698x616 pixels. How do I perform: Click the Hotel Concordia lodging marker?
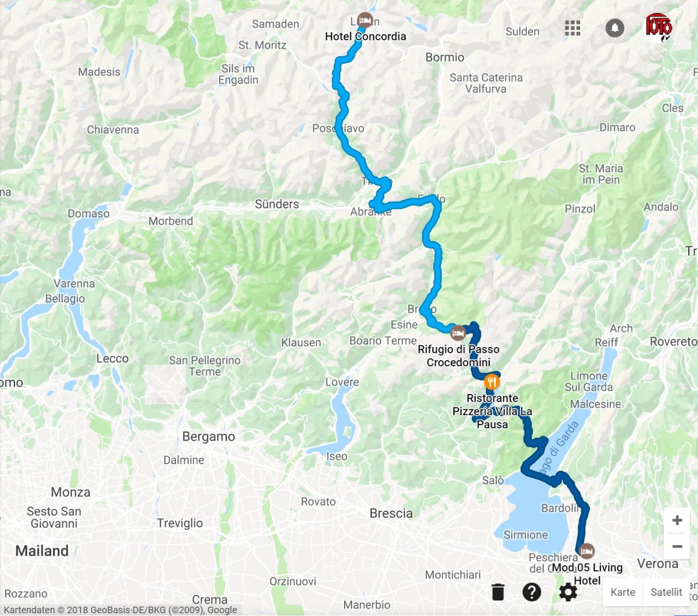[x=365, y=20]
